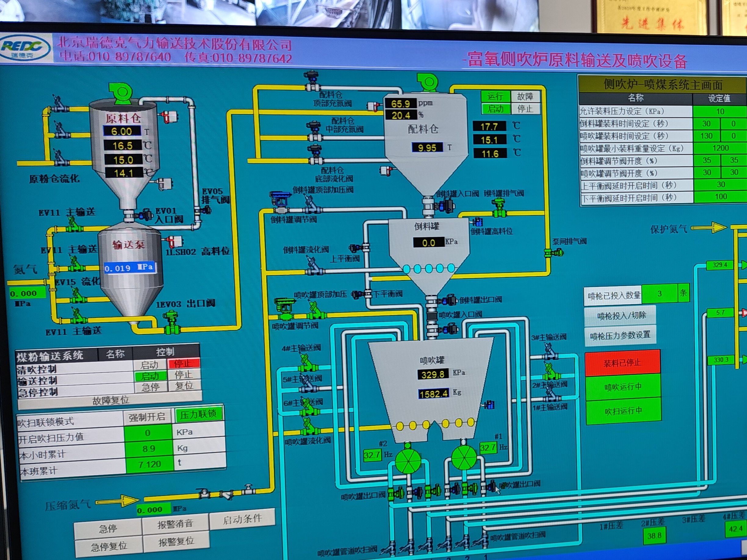
Task: Open 喷枪压力参数设置
Action: click(x=620, y=335)
